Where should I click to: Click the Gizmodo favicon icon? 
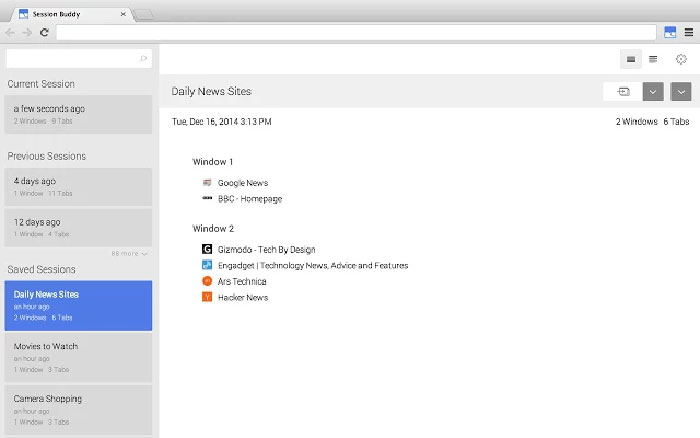pos(207,249)
